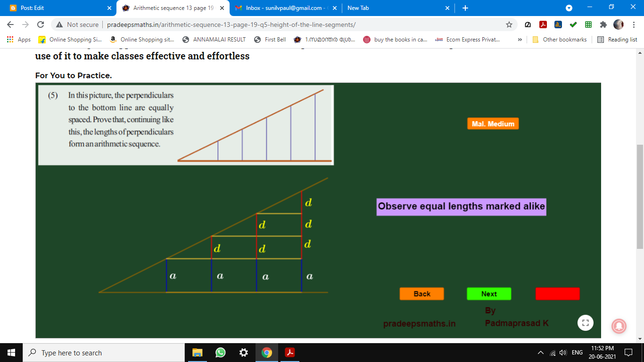Image resolution: width=644 pixels, height=362 pixels.
Task: Click the Mal. Medium button
Action: point(493,124)
